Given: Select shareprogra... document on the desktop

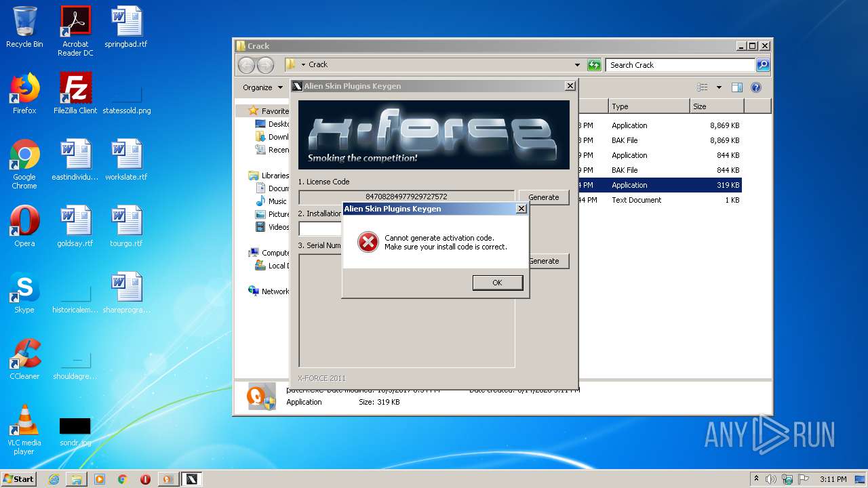Looking at the screenshot, I should [126, 293].
